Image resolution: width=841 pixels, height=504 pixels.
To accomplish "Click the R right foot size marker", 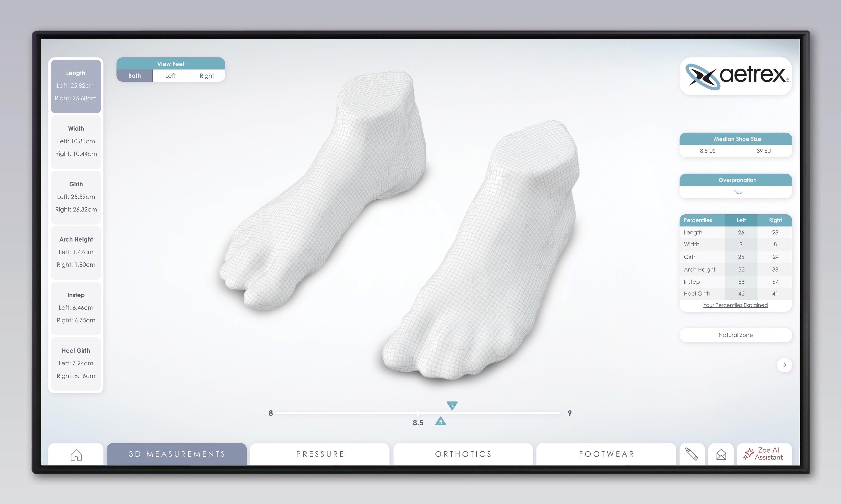I will pyautogui.click(x=441, y=422).
